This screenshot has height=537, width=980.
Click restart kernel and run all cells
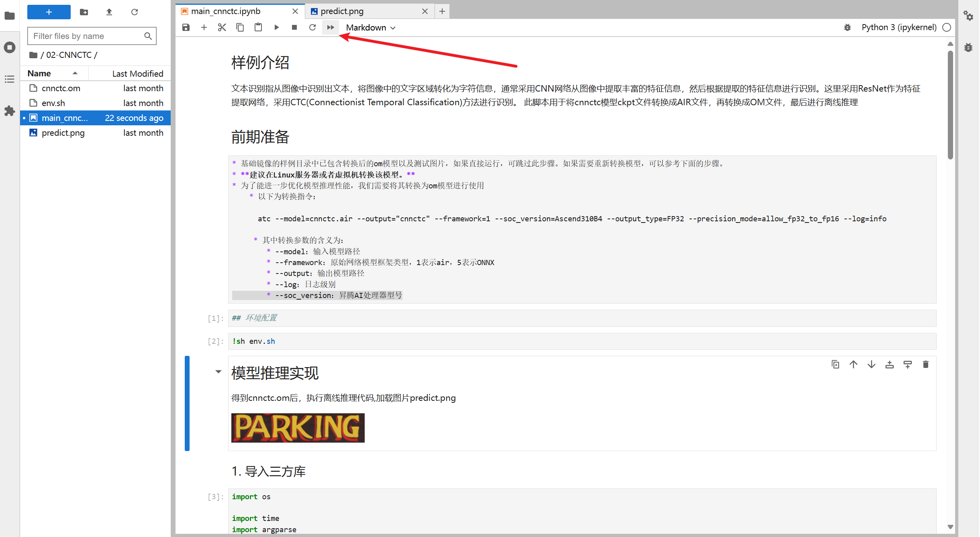coord(330,27)
